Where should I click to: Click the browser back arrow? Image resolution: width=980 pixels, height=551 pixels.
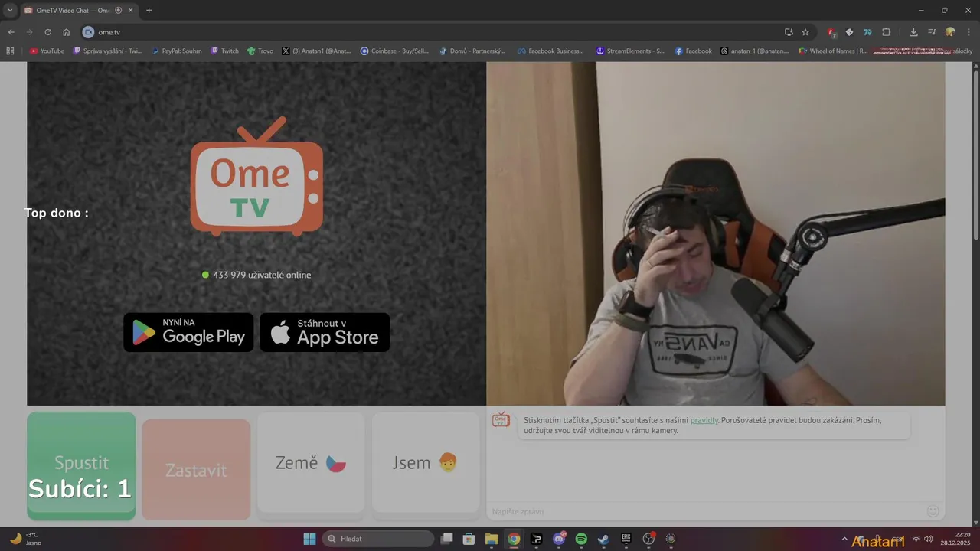(x=11, y=32)
